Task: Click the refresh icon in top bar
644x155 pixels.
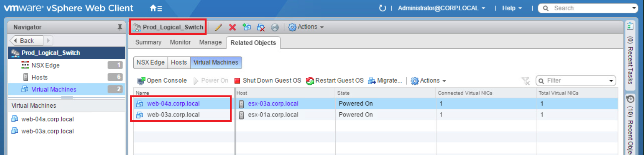Action: coord(382,8)
